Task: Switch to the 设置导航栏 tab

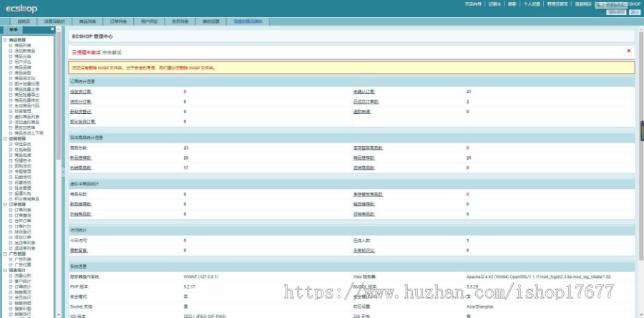Action: [54, 21]
